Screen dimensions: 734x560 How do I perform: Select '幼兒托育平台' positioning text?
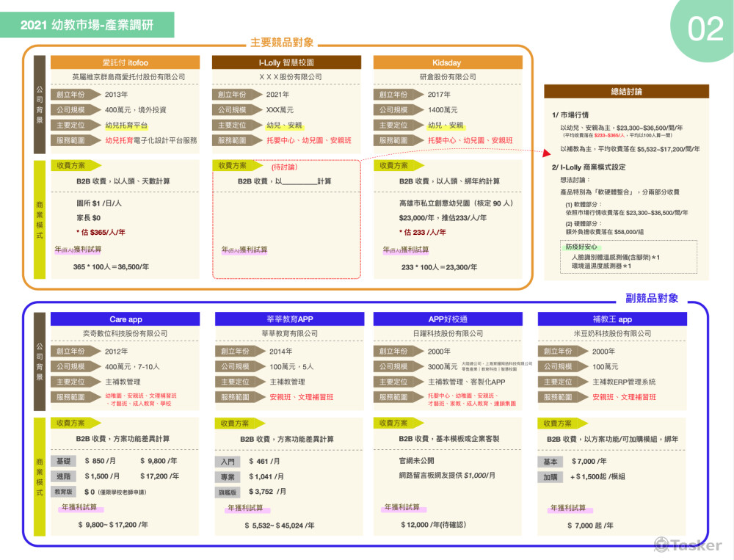pos(126,126)
